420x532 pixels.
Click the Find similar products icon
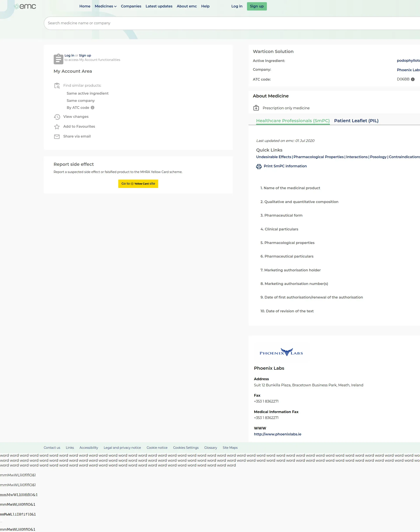coord(57,85)
